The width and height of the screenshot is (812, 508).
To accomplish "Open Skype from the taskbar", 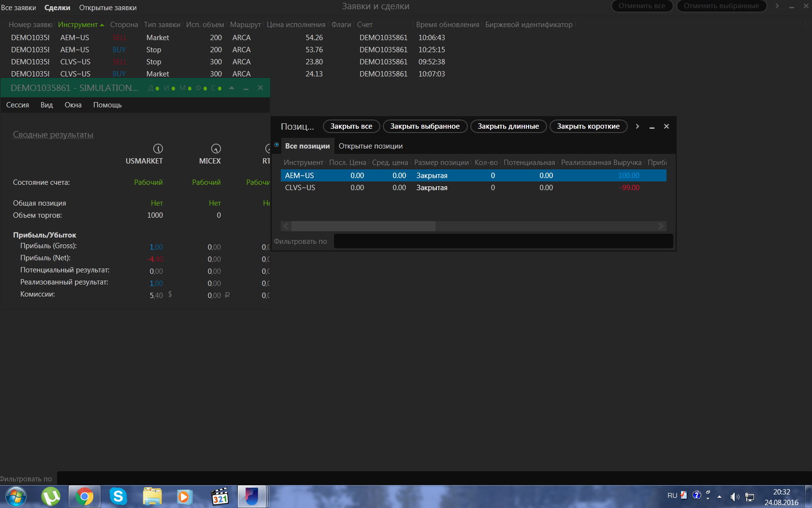I will pyautogui.click(x=118, y=496).
